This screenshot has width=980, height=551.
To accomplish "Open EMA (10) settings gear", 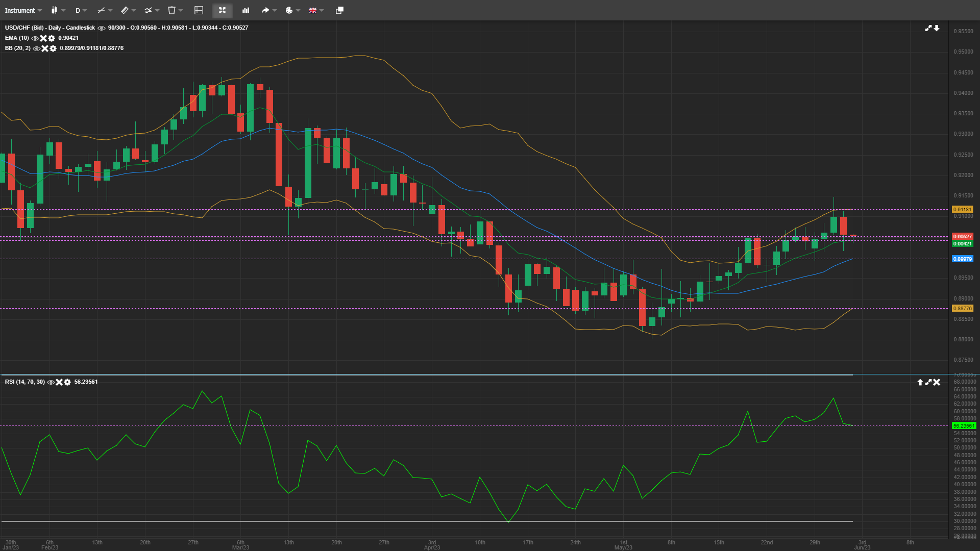I will coord(52,38).
